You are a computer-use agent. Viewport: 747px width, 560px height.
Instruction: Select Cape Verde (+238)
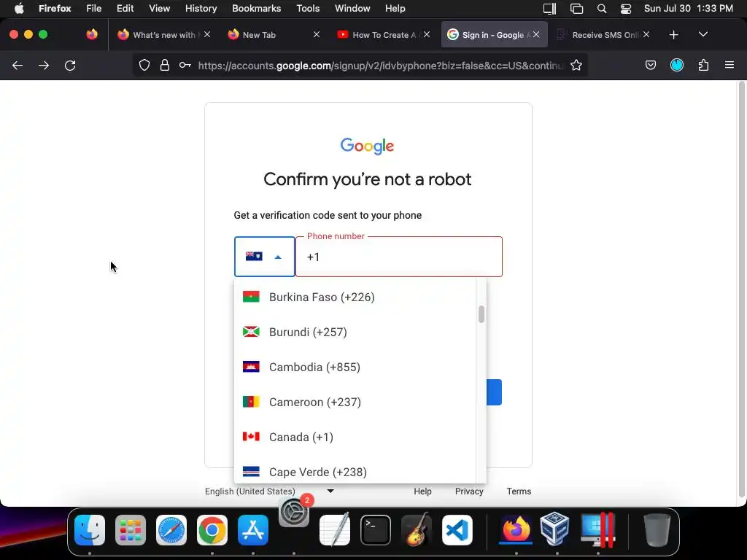[x=355, y=472]
